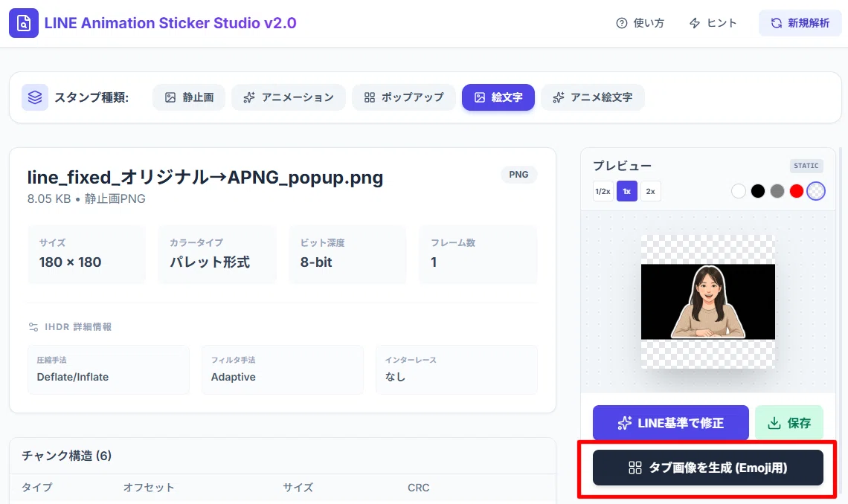Select the ポップアップ sticker type tab
This screenshot has width=848, height=504.
click(x=403, y=97)
